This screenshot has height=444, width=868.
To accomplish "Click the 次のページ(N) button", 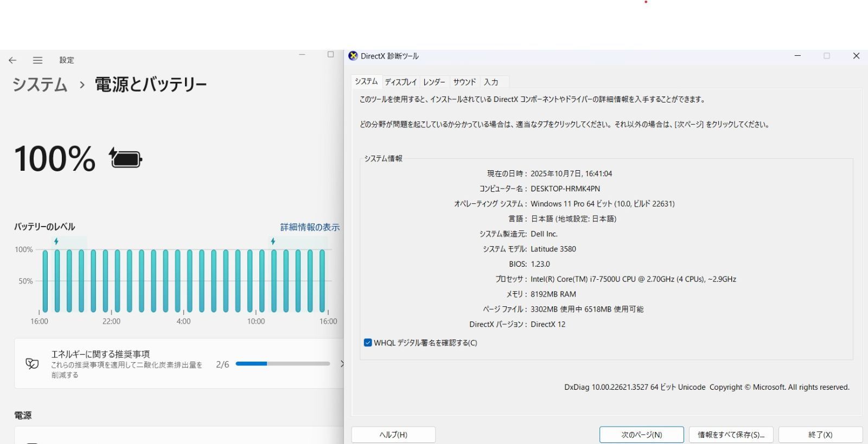I will pos(642,435).
